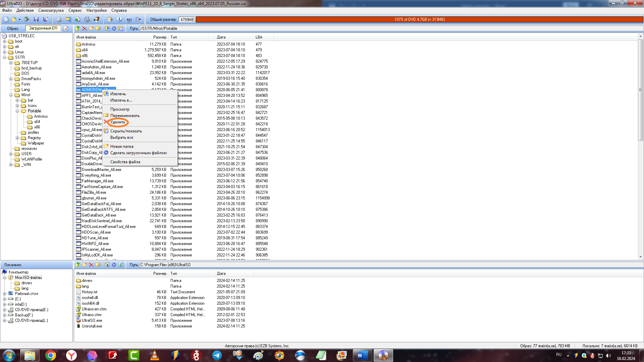Screen dimensions: 644x362
Task: Click the Save image floppy icon
Action: (x=36, y=19)
